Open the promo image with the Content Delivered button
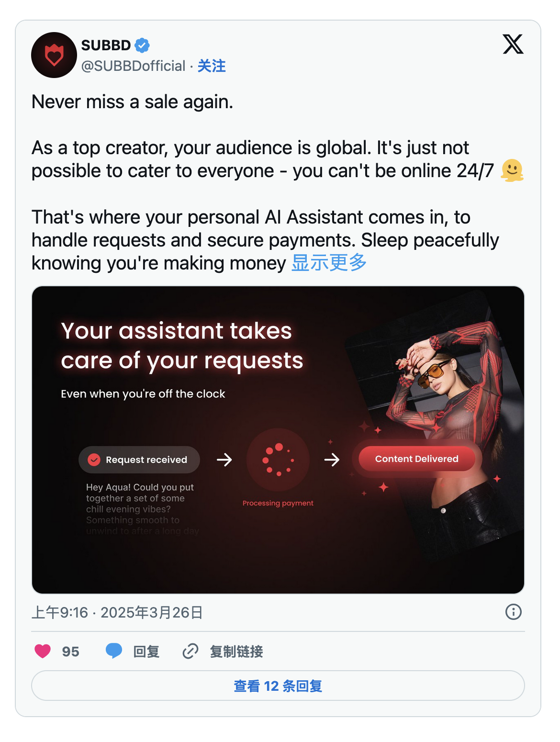560x742 pixels. click(278, 440)
